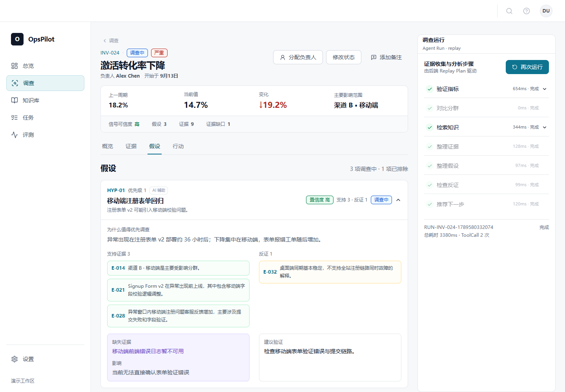
Task: Select the 假设 tab
Action: (x=155, y=146)
